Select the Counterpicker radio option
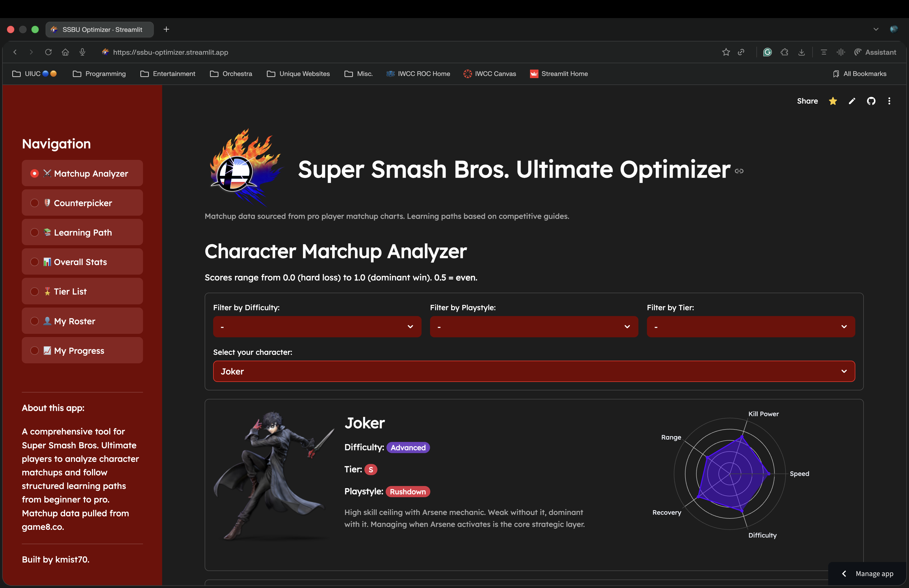909x588 pixels. pos(82,203)
